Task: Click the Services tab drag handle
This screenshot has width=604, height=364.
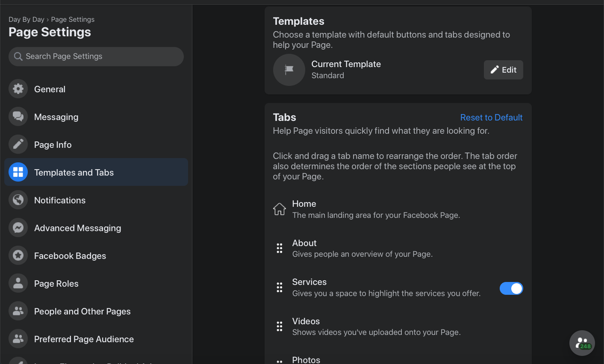Action: tap(280, 288)
